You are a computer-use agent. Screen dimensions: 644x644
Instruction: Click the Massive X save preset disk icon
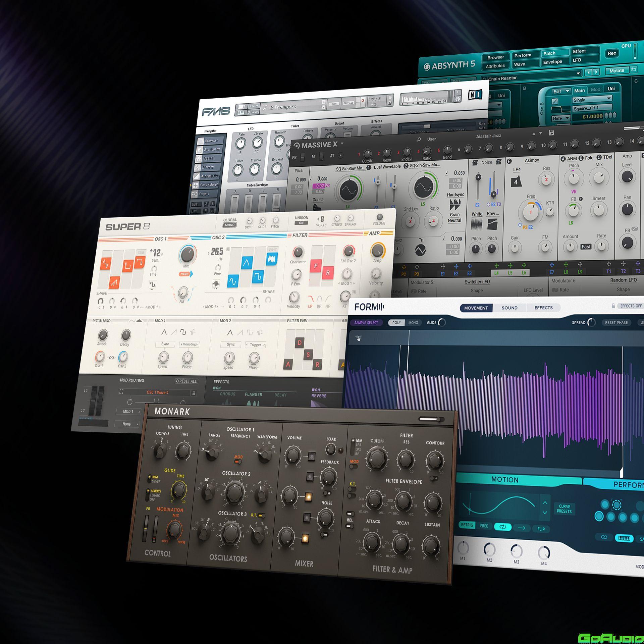pyautogui.click(x=551, y=132)
